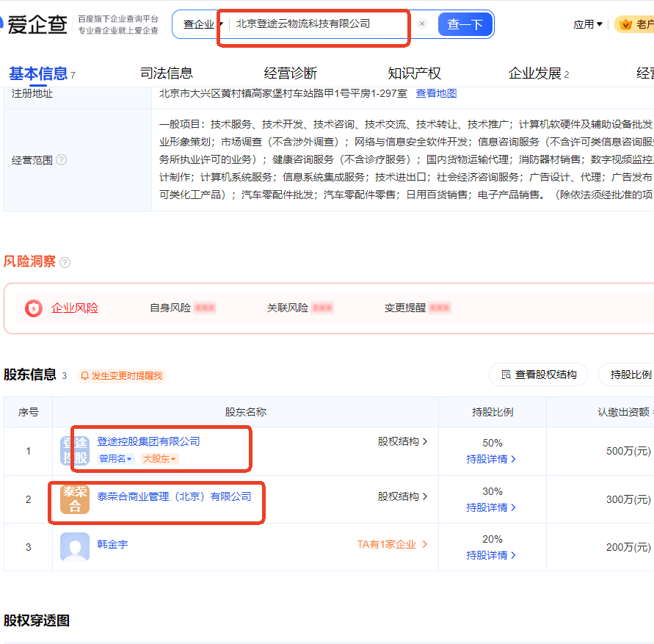Image resolution: width=654 pixels, height=644 pixels.
Task: Clear the search box with X icon
Action: pyautogui.click(x=422, y=23)
